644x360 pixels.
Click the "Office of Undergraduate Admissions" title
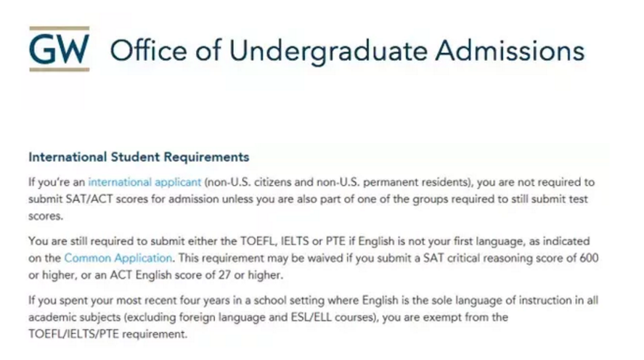(x=346, y=50)
